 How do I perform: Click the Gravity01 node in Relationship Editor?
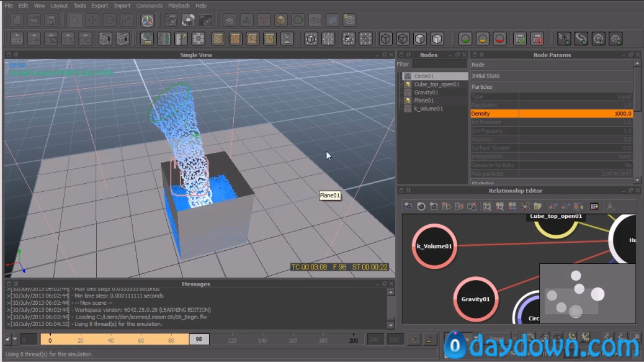476,299
